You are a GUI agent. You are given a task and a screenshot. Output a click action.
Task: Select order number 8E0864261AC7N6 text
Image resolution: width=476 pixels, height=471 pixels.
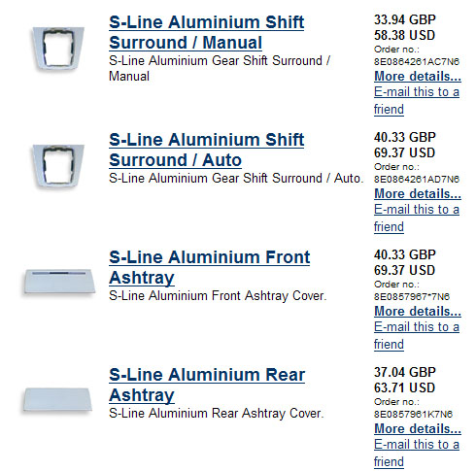[417, 61]
